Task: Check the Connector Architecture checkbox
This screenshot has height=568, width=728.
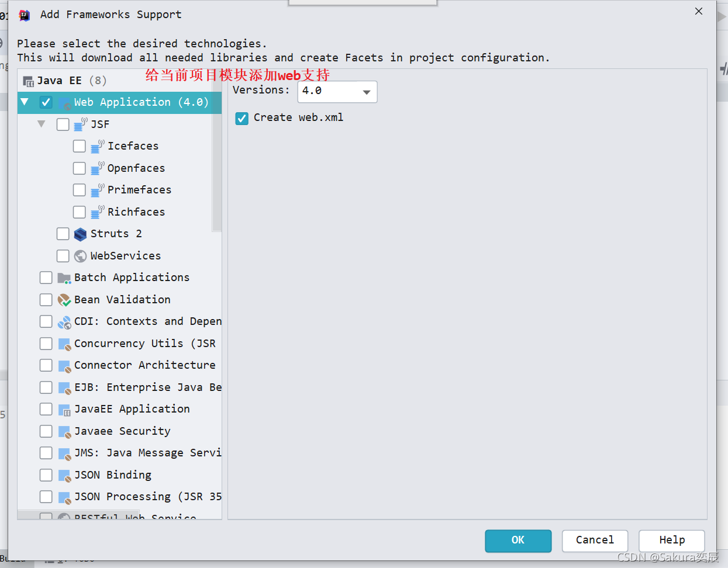Action: (46, 365)
